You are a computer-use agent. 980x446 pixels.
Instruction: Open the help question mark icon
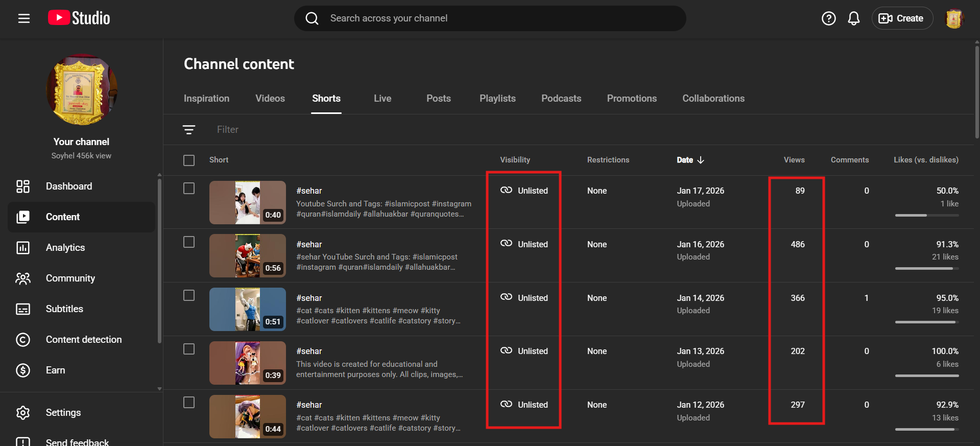[828, 18]
